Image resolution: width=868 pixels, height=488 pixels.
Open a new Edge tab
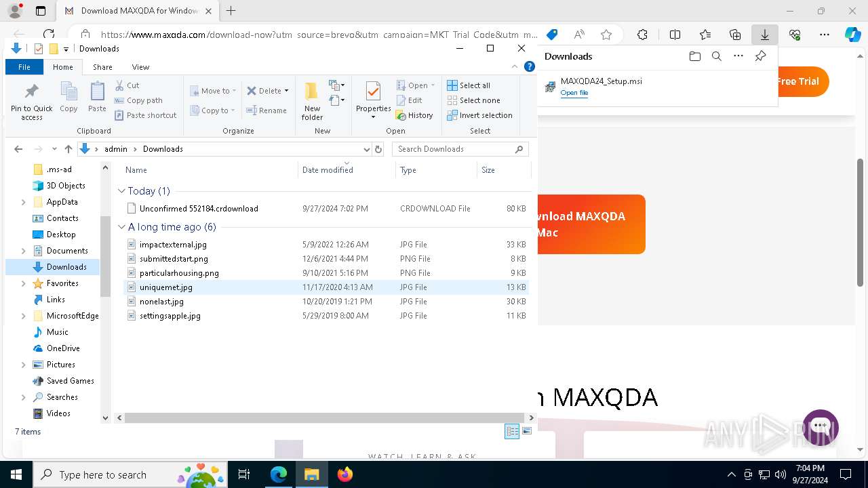231,11
